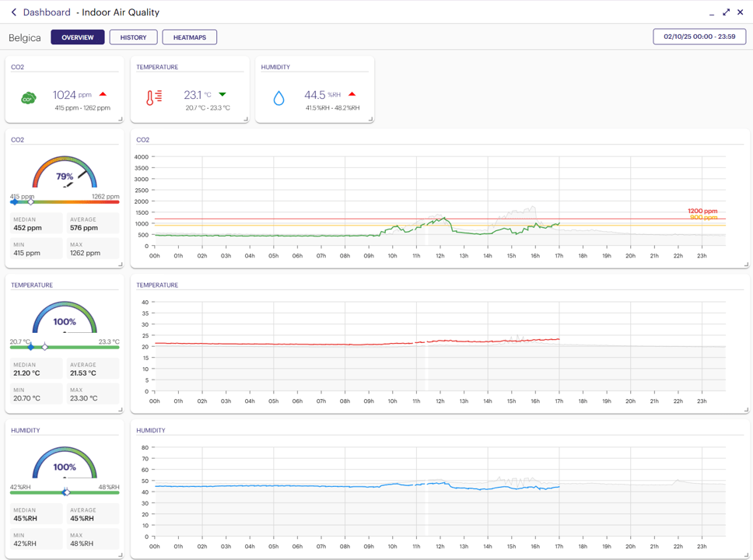The image size is (753, 560).
Task: Click red up-trend arrow next to 44.5 %RH
Action: point(352,95)
